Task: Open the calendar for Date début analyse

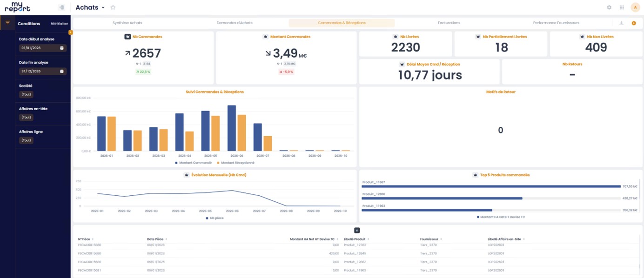Action: point(61,48)
